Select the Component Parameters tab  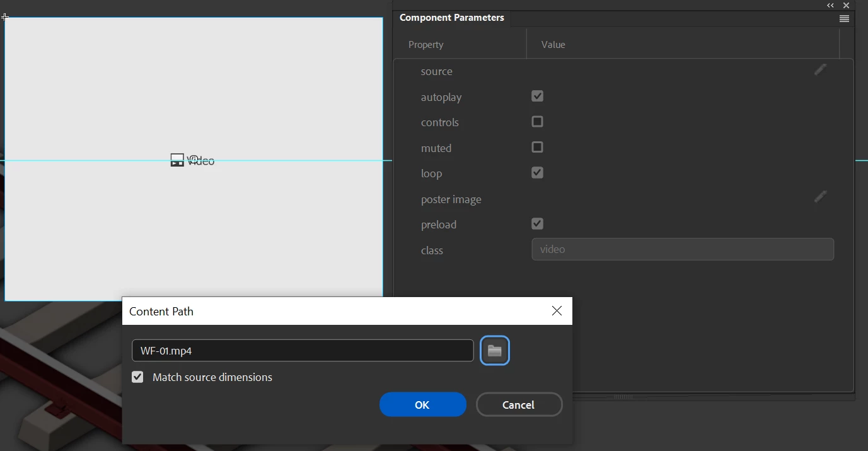click(452, 18)
